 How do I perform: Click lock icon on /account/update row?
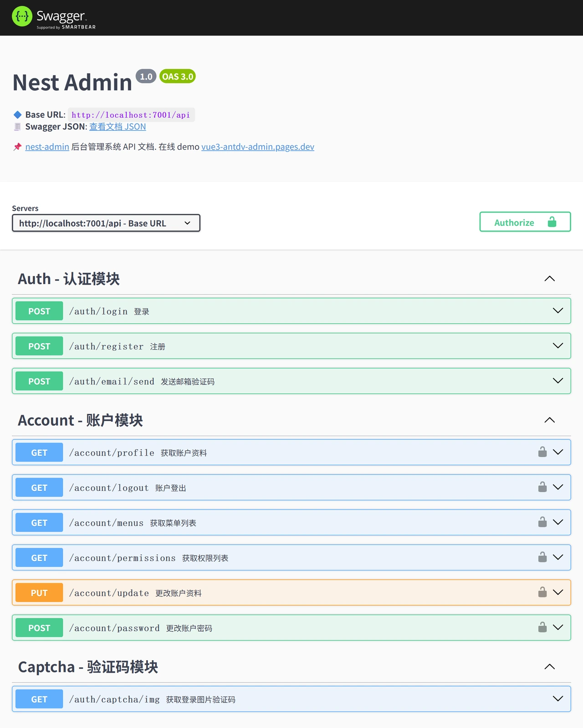pos(542,592)
